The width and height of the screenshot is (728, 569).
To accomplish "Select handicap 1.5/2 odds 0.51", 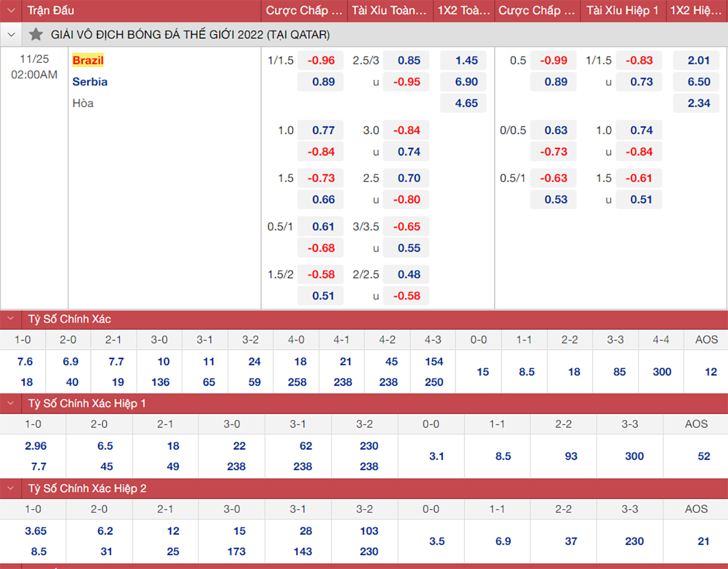I will pyautogui.click(x=320, y=296).
